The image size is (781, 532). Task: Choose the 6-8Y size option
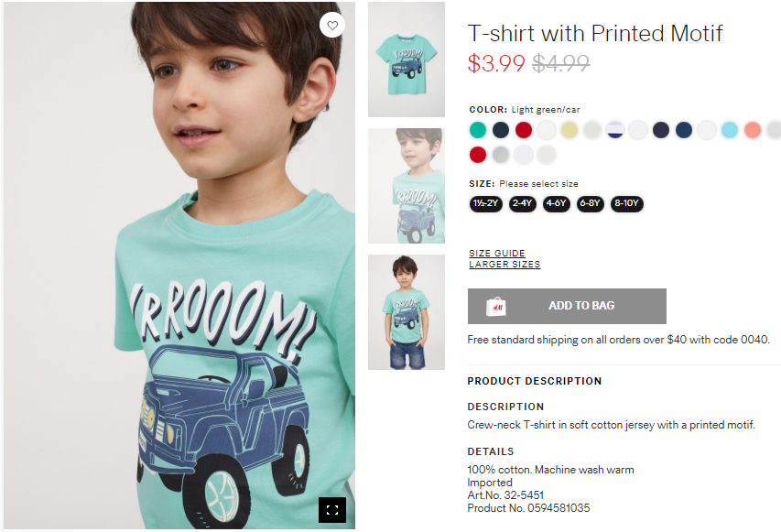[x=590, y=203]
